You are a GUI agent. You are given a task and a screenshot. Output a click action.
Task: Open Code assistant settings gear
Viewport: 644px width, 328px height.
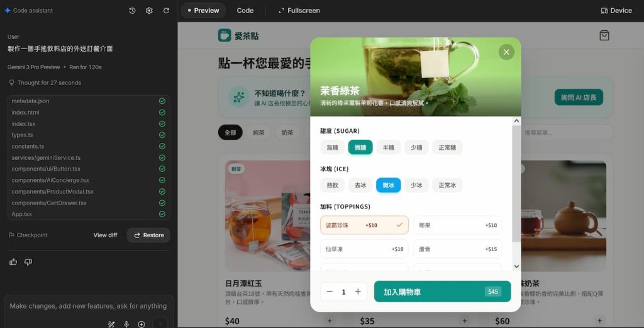click(x=149, y=11)
